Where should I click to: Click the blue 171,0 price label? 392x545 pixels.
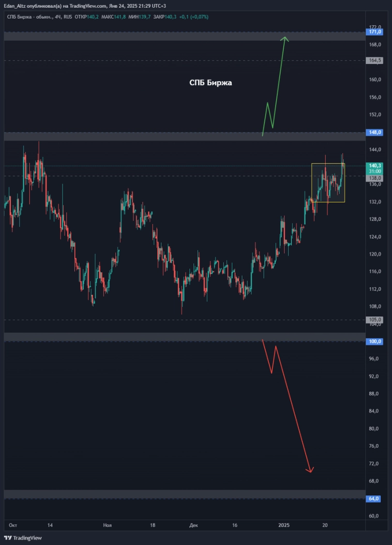[x=374, y=32]
